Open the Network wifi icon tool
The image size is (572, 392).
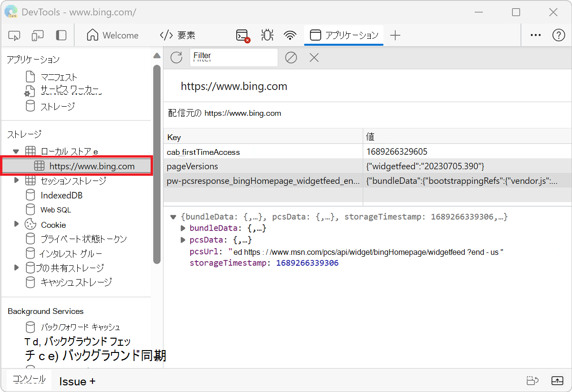pyautogui.click(x=290, y=35)
